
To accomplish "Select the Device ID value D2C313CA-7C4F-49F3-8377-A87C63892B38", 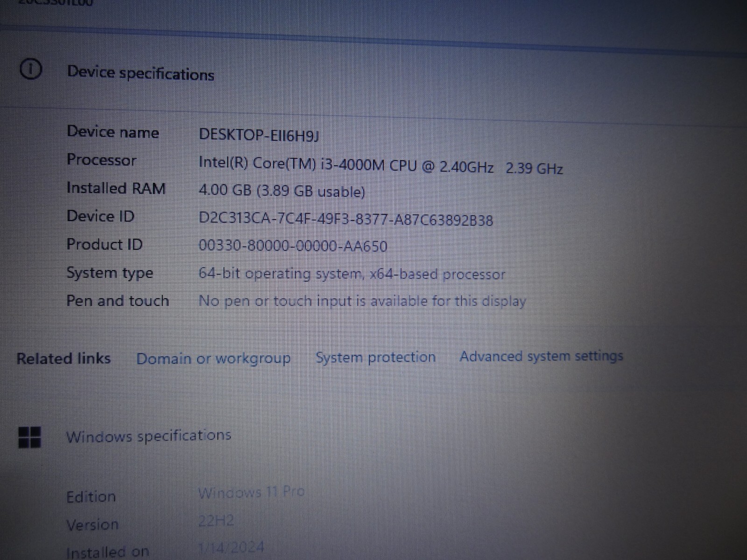I will 345,218.
